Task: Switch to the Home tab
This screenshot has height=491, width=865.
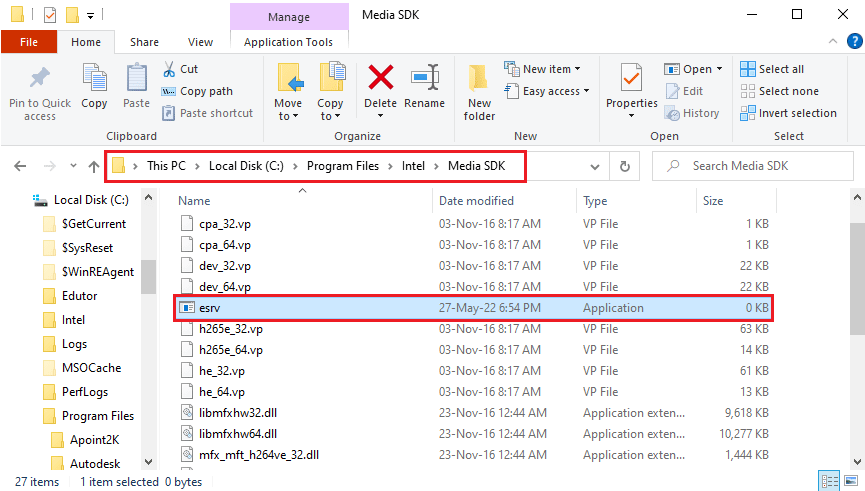Action: (x=86, y=42)
